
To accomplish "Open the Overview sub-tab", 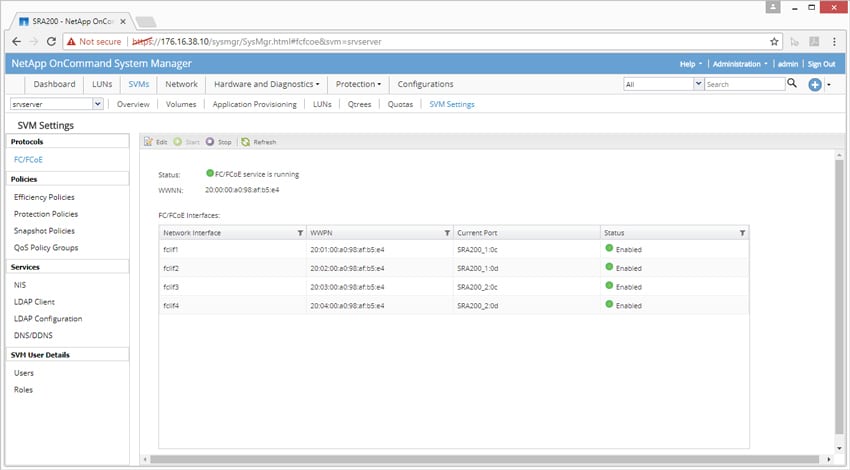I will 133,104.
